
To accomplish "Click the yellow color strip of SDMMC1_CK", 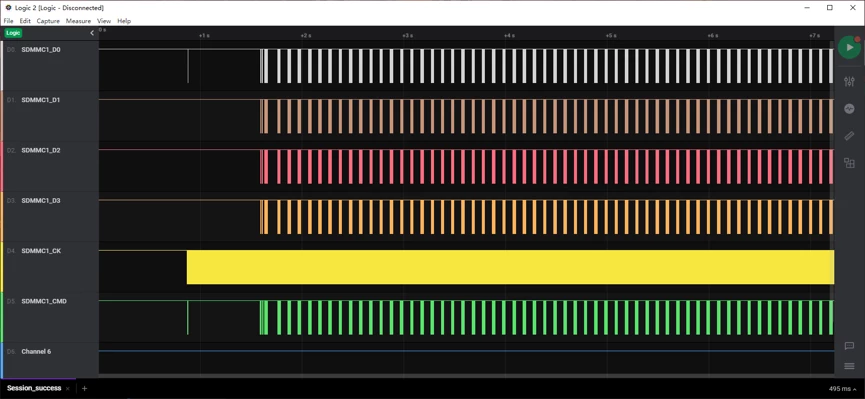I will click(x=1, y=267).
